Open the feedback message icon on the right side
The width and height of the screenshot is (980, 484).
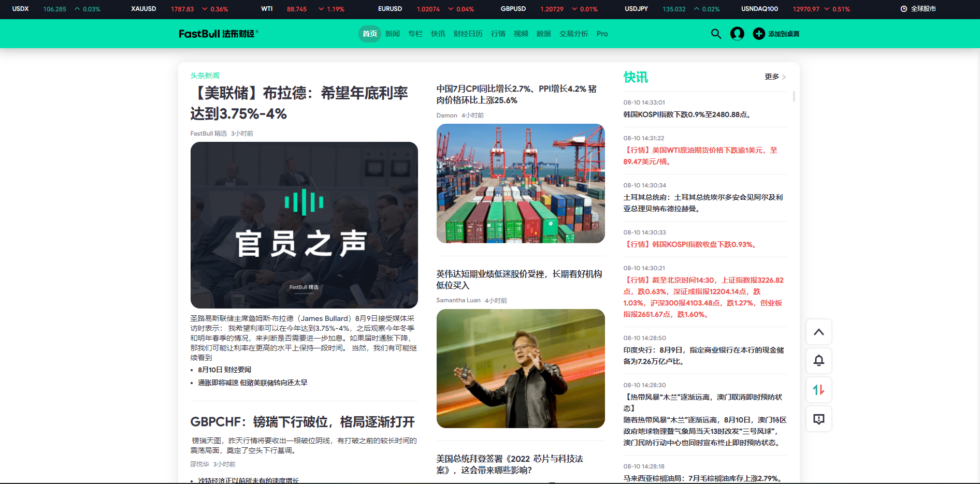click(818, 419)
